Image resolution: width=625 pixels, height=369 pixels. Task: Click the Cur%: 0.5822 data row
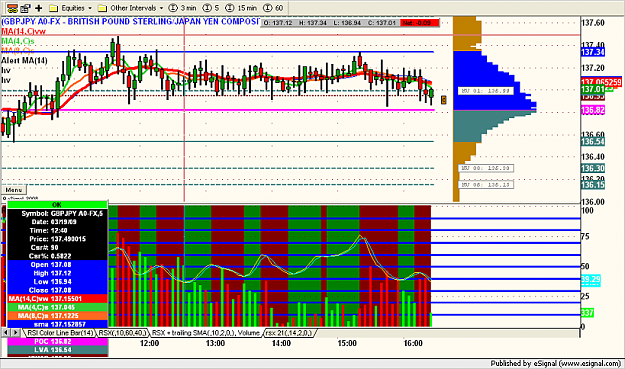[57, 256]
